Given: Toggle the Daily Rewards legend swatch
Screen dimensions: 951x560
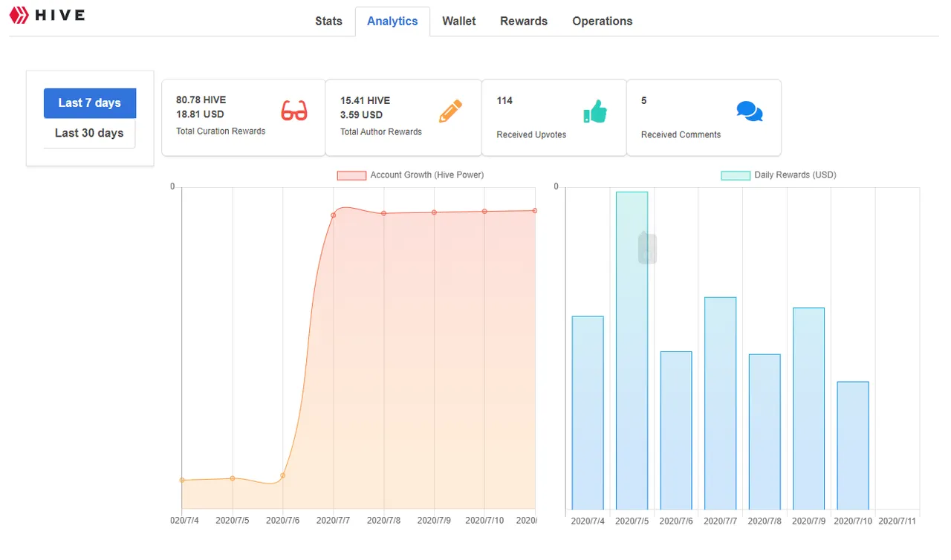Looking at the screenshot, I should click(736, 175).
